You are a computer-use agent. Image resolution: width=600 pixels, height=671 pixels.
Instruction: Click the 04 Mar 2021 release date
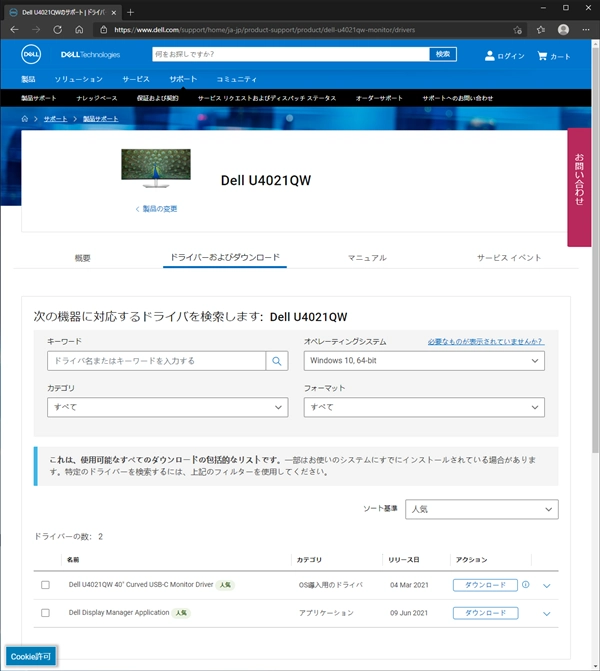[409, 585]
